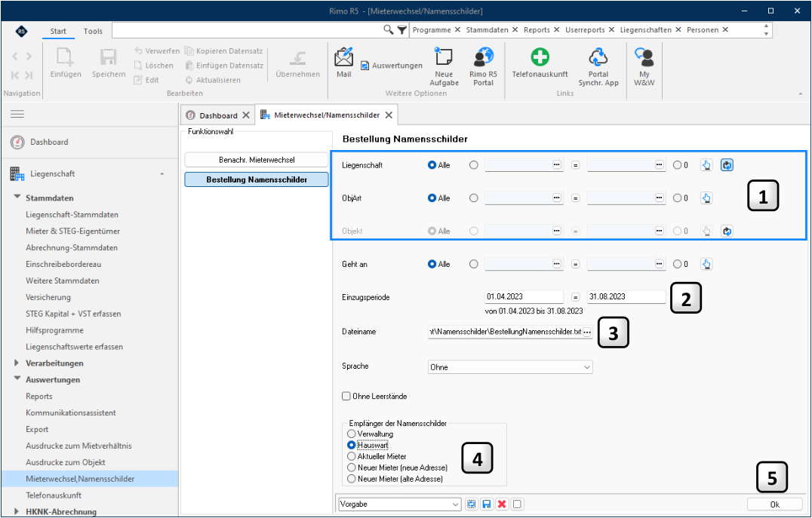Click the refresh icon in the Liegenschaft row

tap(727, 165)
